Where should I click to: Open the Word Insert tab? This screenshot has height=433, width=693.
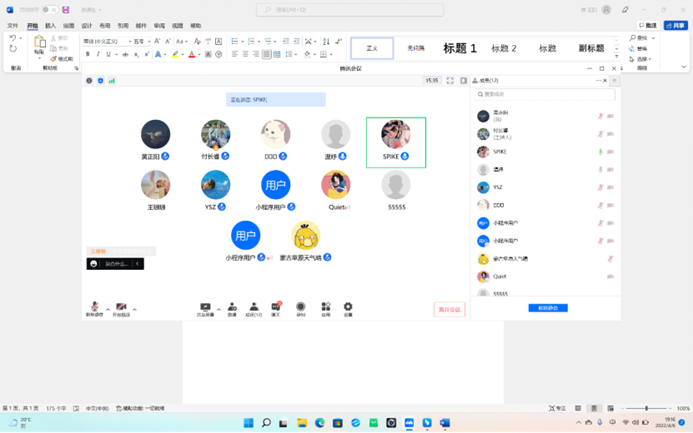[50, 26]
